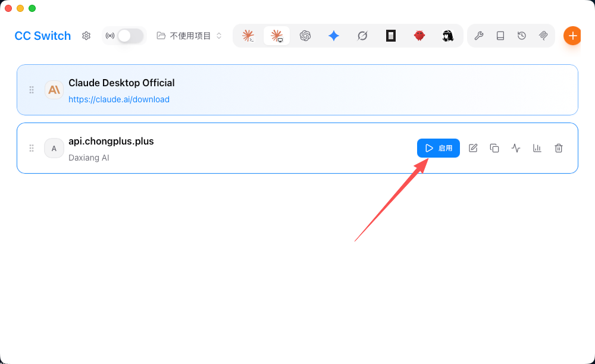Select the Claude Desktop tab icon
This screenshot has height=364, width=595.
(277, 36)
